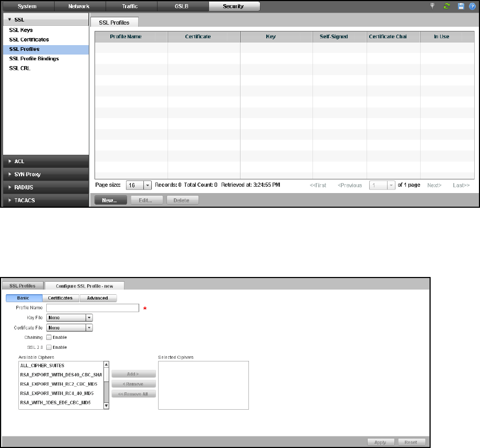
Task: Click the filter icon in top toolbar
Action: point(432,6)
